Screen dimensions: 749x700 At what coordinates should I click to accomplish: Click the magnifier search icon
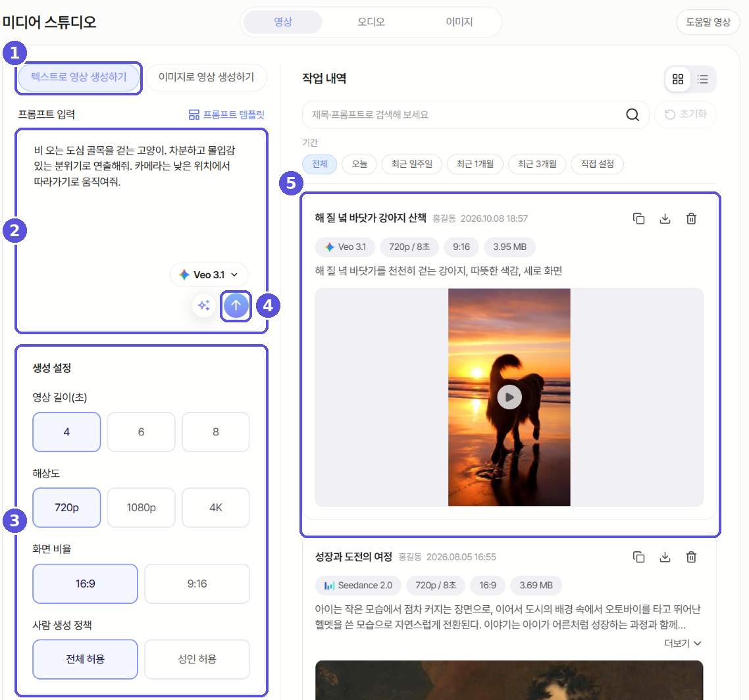633,114
